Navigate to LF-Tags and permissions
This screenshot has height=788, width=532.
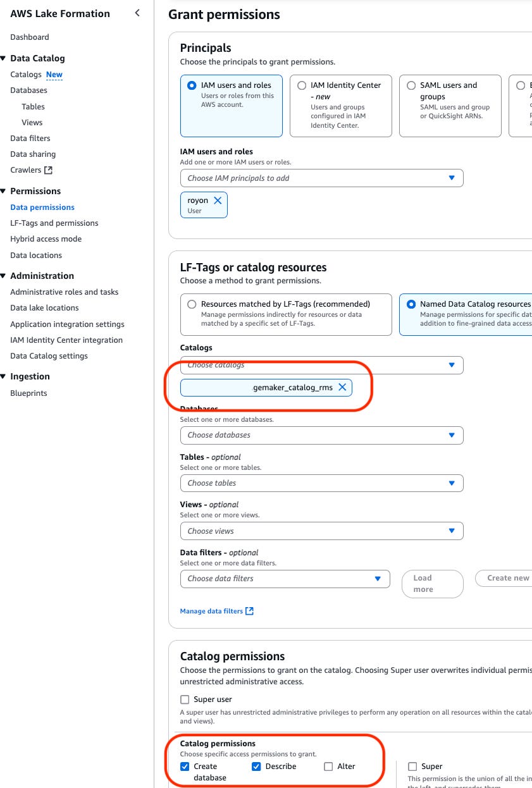pos(54,223)
